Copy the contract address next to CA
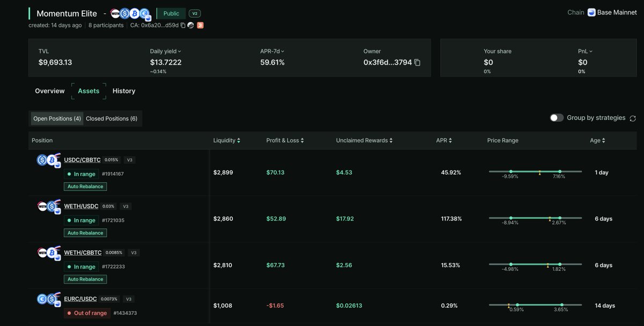644x326 pixels. (183, 25)
